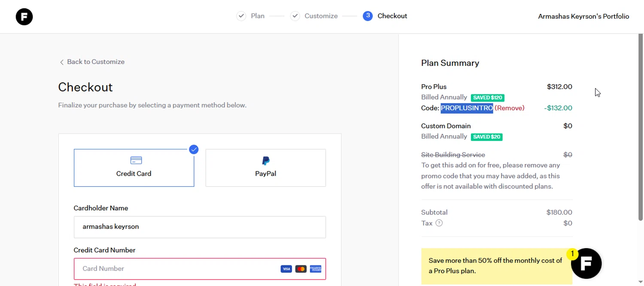Go to the Plan step
The height and width of the screenshot is (286, 644).
point(258,16)
